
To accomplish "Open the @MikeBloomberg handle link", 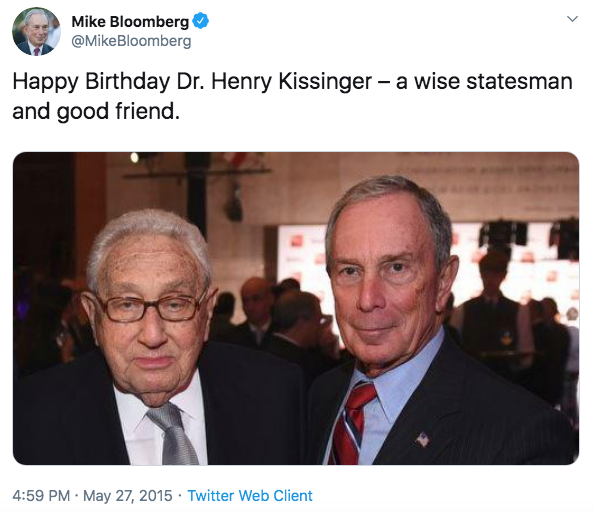I will click(x=131, y=41).
